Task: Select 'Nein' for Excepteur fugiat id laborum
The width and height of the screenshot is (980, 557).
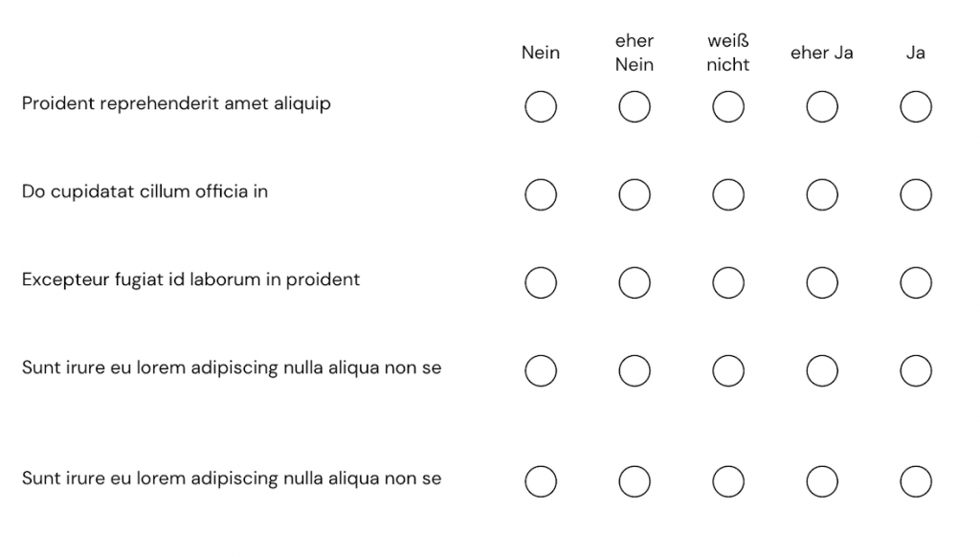Action: (541, 283)
